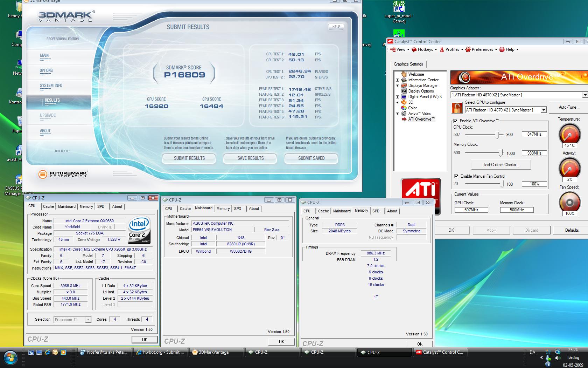Click the temperature gauge dial
588x368 pixels.
569,134
